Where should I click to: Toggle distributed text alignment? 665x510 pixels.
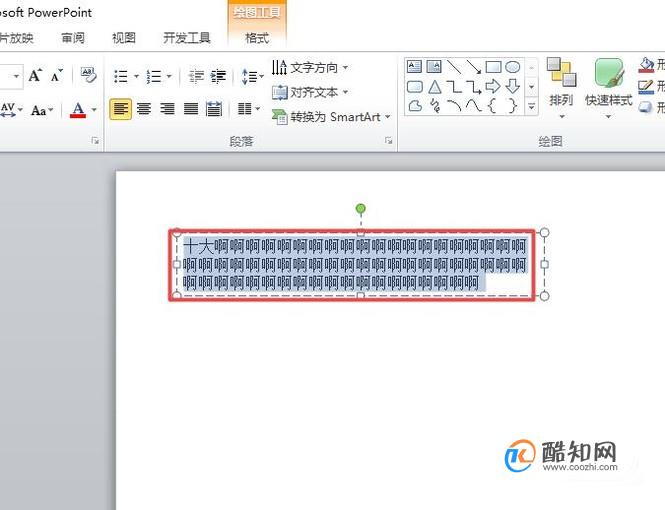(x=214, y=109)
